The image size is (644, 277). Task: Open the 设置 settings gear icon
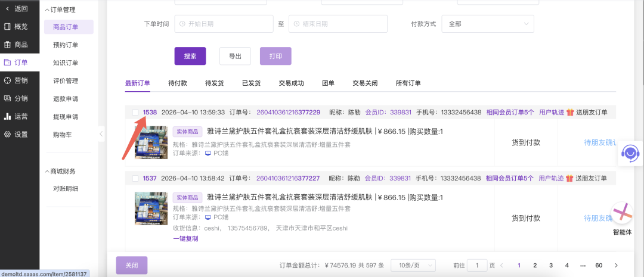point(7,134)
